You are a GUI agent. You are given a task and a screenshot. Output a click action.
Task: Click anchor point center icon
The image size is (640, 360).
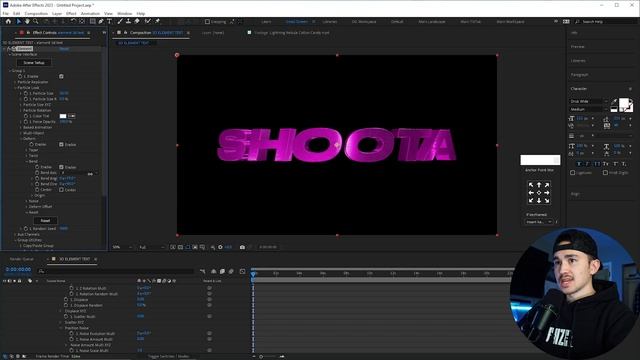[539, 193]
